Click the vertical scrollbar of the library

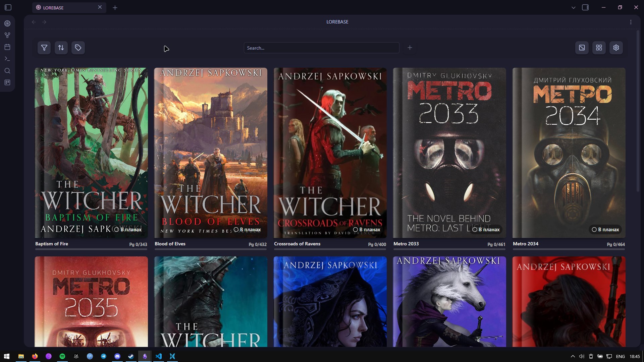coord(638,111)
